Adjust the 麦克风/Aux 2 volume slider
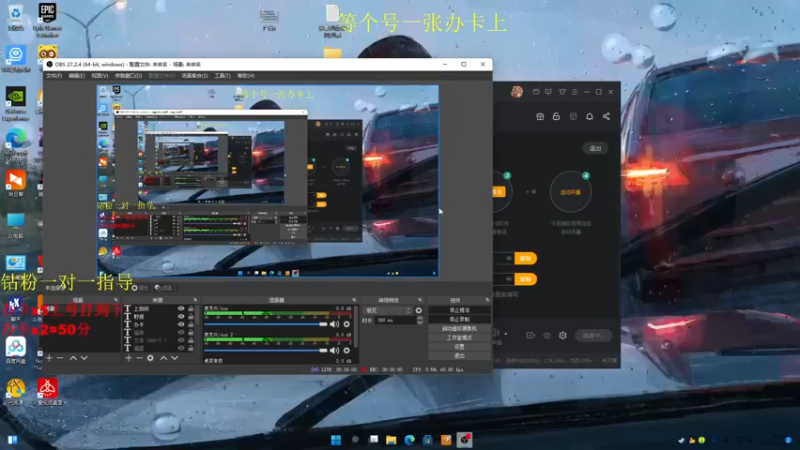This screenshot has width=800, height=450. point(265,351)
